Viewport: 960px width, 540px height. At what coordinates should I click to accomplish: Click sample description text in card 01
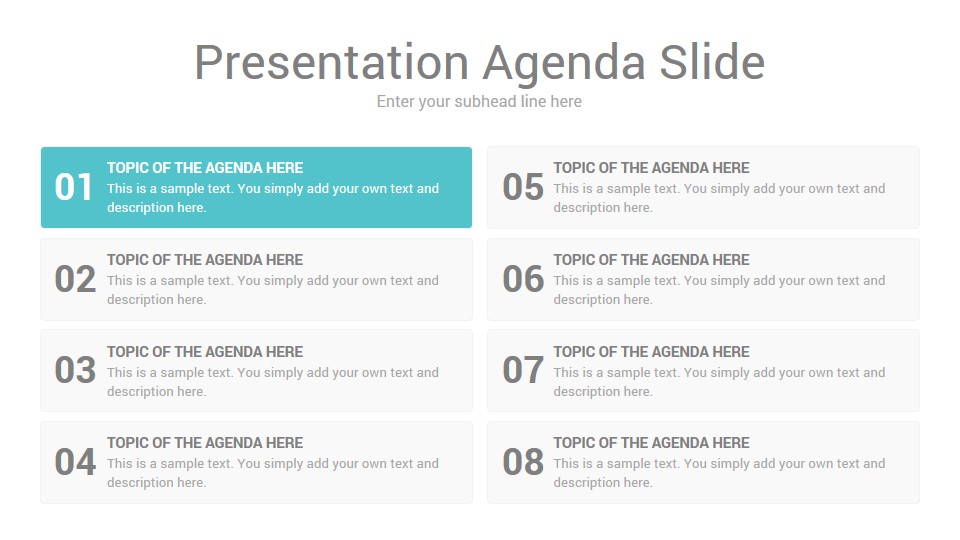[273, 198]
